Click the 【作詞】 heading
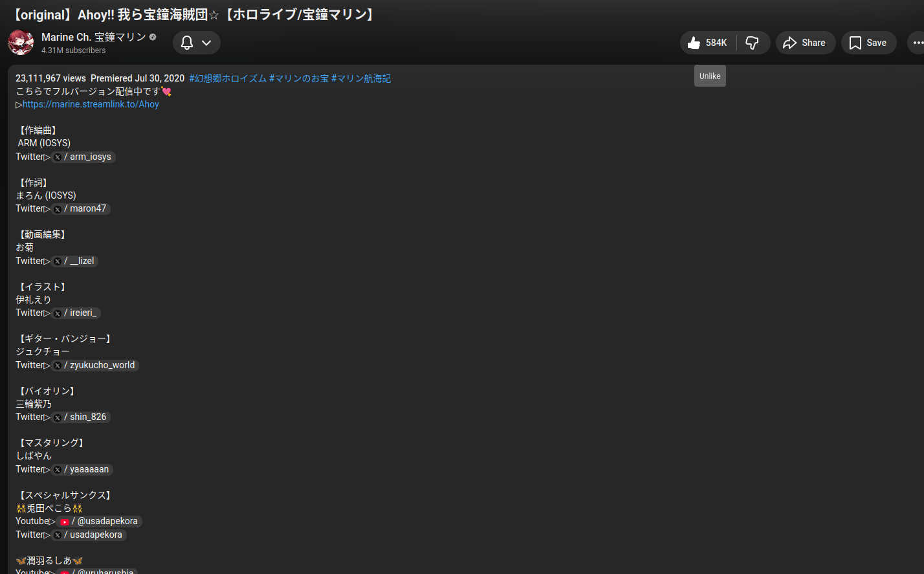Screen dimensions: 924x574 33,182
